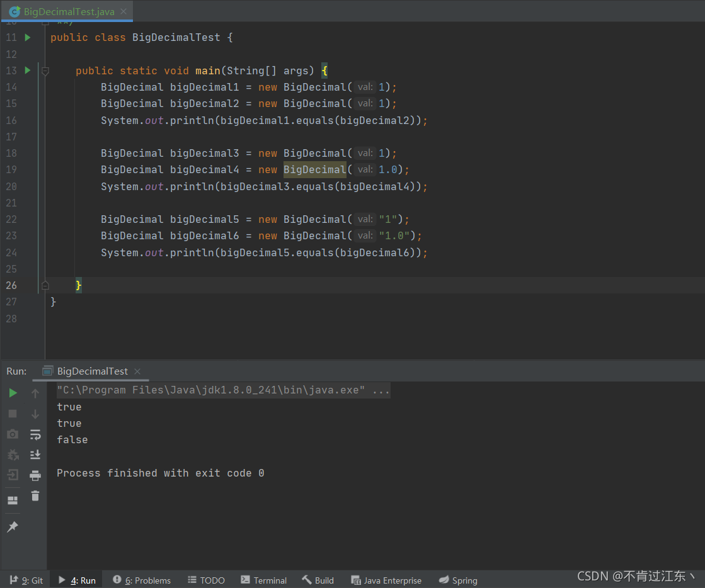Screen dimensions: 705x588
Task: Click the method name 'main' in the editor
Action: [208, 71]
